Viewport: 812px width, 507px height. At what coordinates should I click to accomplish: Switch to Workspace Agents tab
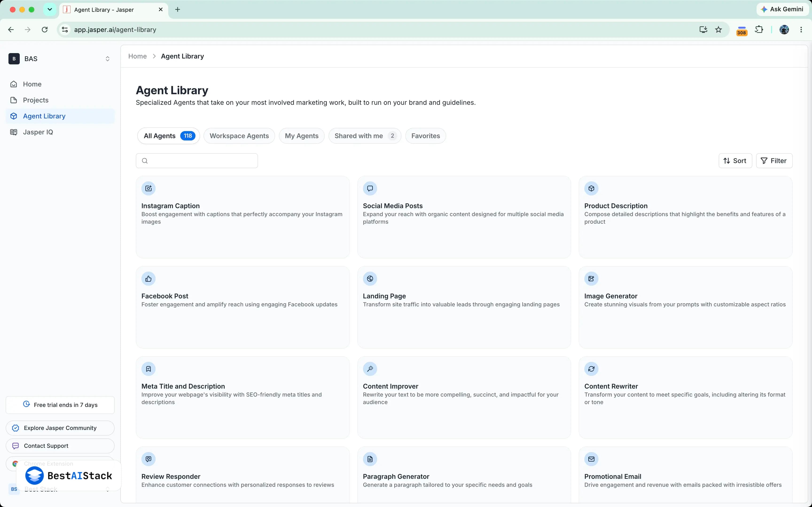239,136
